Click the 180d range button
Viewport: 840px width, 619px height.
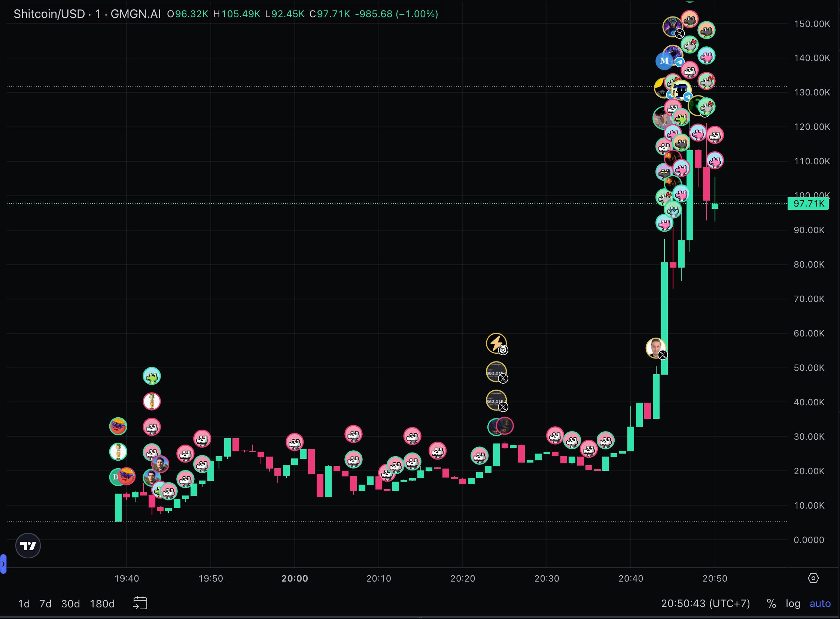[102, 604]
